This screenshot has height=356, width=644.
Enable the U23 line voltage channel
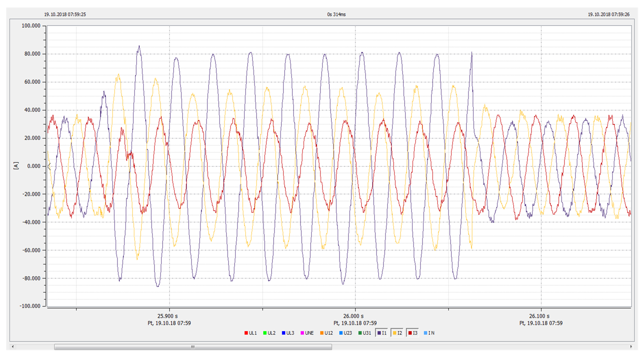tap(345, 333)
